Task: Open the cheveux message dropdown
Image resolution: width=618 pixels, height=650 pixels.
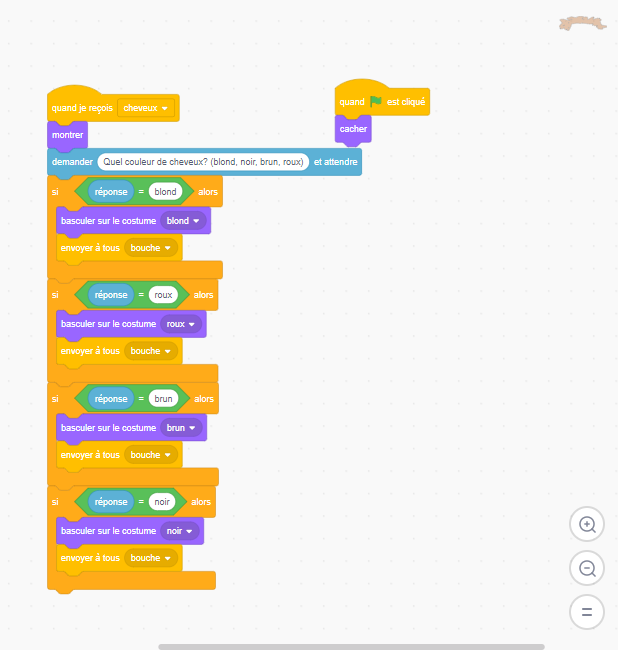Action: pos(146,108)
